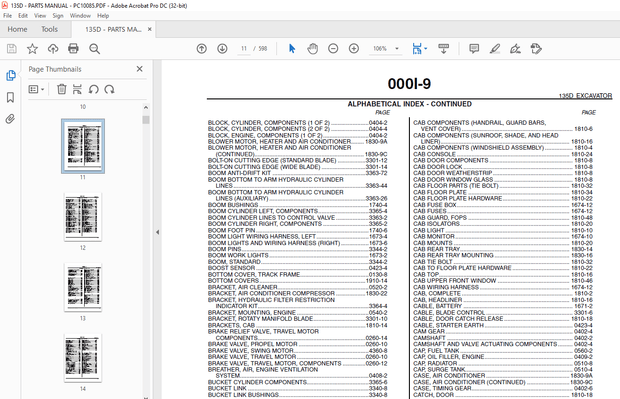
Task: Select the arrow selection tool
Action: [x=292, y=49]
